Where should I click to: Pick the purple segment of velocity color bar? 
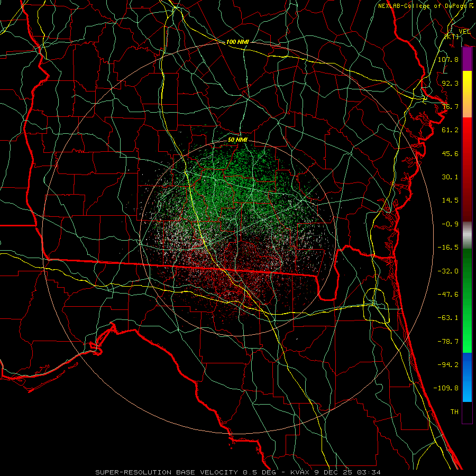[x=467, y=59]
